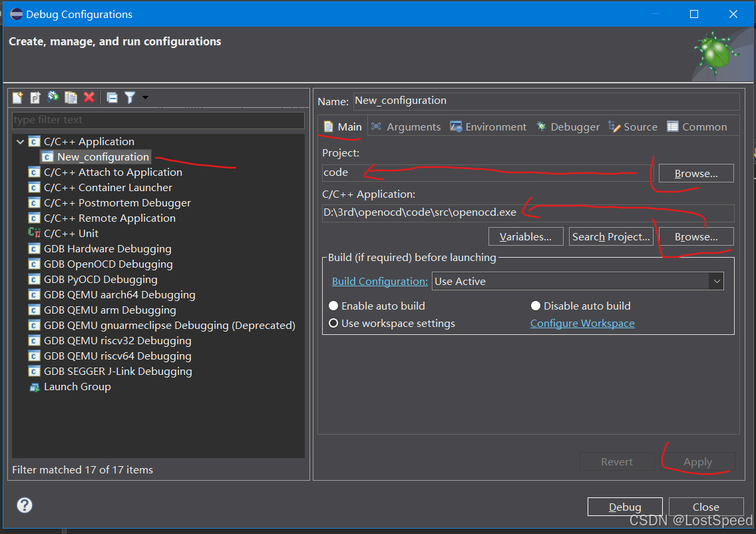Click Duplicate launch configuration icon
The width and height of the screenshot is (756, 534).
(71, 97)
